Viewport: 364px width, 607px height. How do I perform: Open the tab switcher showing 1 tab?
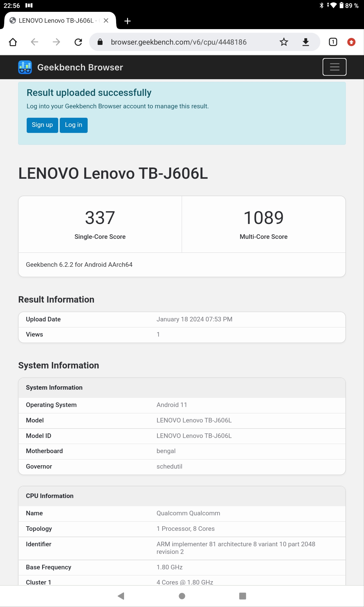[x=333, y=42]
